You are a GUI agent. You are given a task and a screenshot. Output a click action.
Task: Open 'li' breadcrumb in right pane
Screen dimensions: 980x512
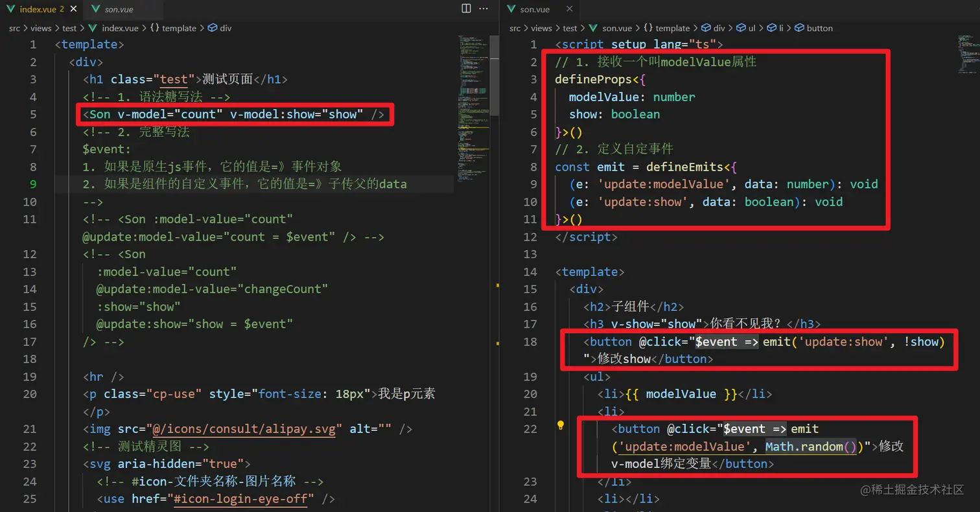[x=775, y=28]
